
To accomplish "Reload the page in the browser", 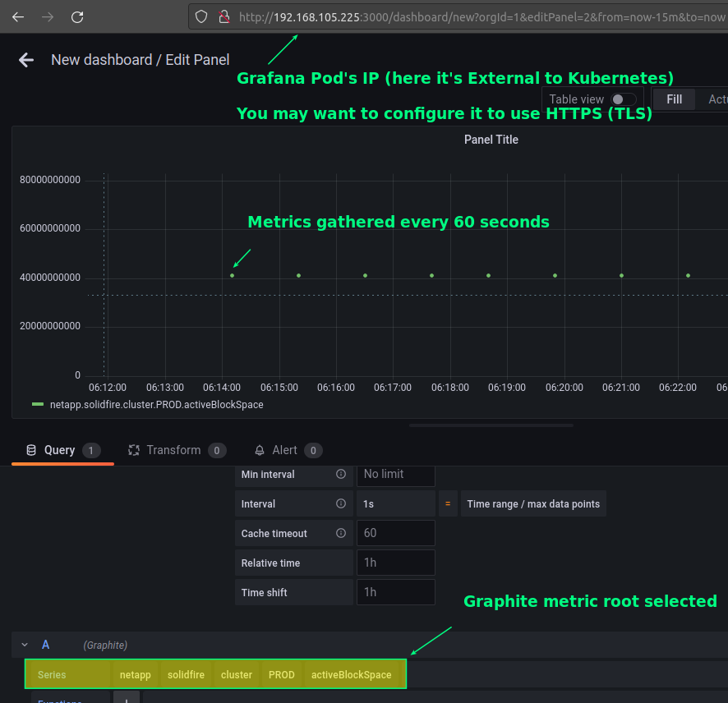I will click(x=77, y=17).
